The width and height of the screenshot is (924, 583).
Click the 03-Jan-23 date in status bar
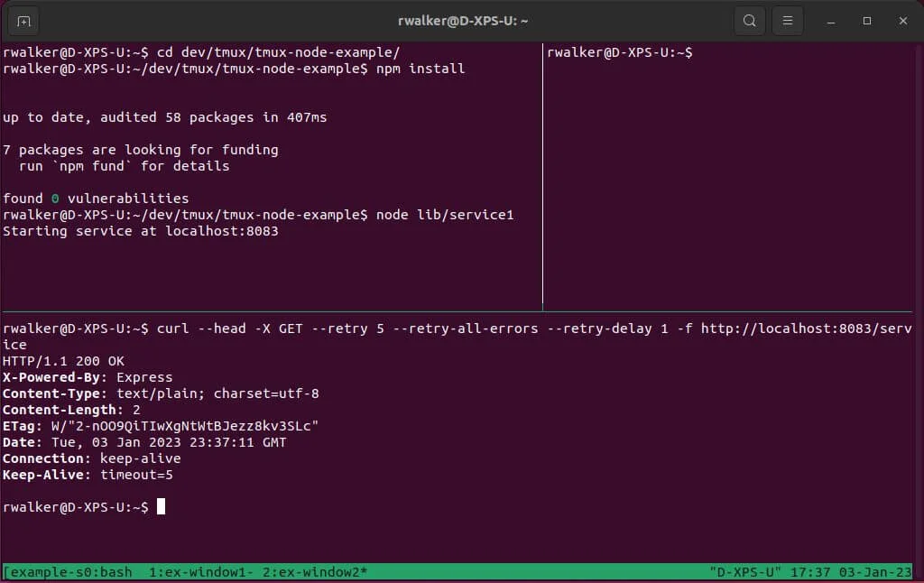(x=875, y=572)
